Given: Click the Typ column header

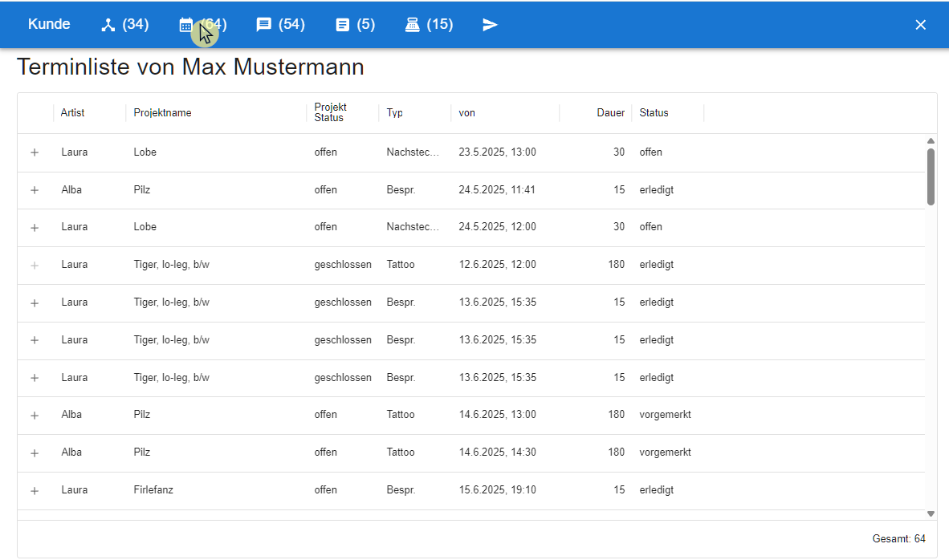Looking at the screenshot, I should pos(394,113).
